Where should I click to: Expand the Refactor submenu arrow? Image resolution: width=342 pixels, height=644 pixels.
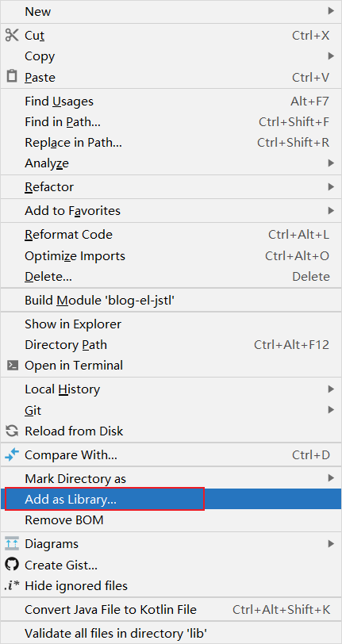pyautogui.click(x=331, y=187)
